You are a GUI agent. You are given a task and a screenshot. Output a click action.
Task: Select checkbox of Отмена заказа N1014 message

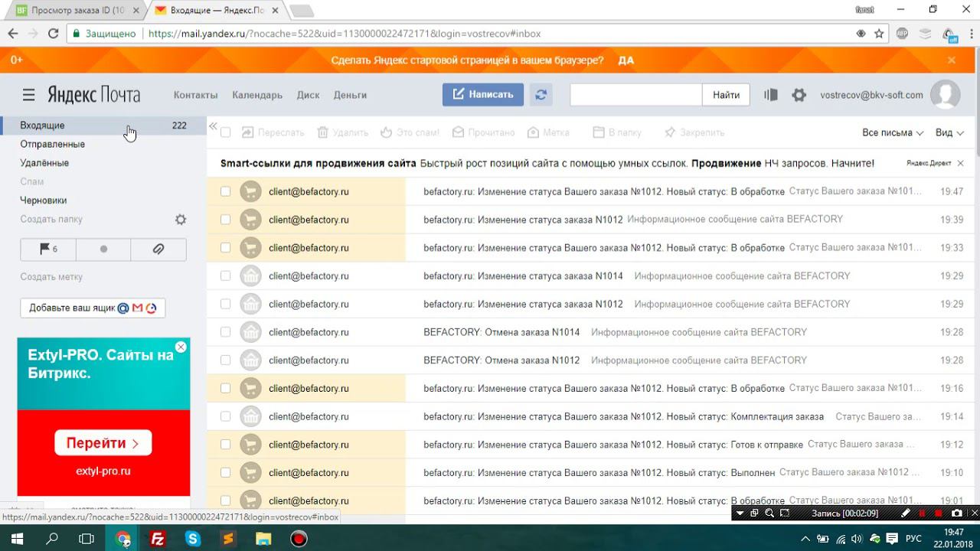click(225, 332)
